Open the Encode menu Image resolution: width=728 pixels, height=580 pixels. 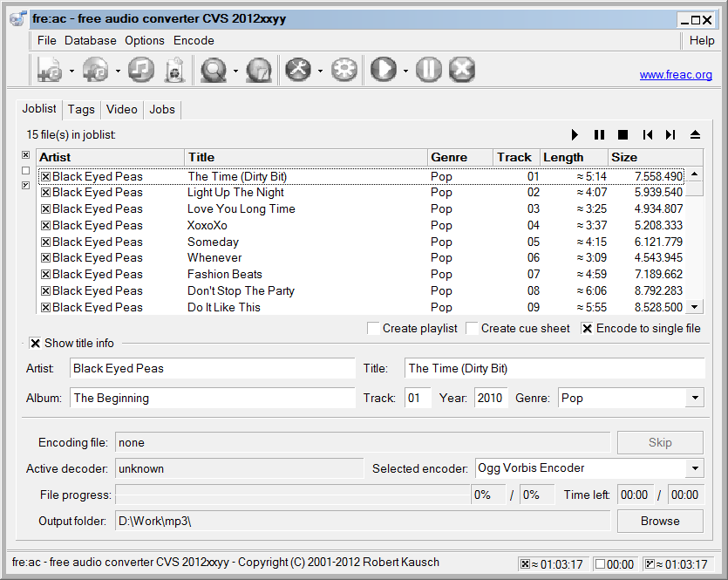[x=194, y=40]
